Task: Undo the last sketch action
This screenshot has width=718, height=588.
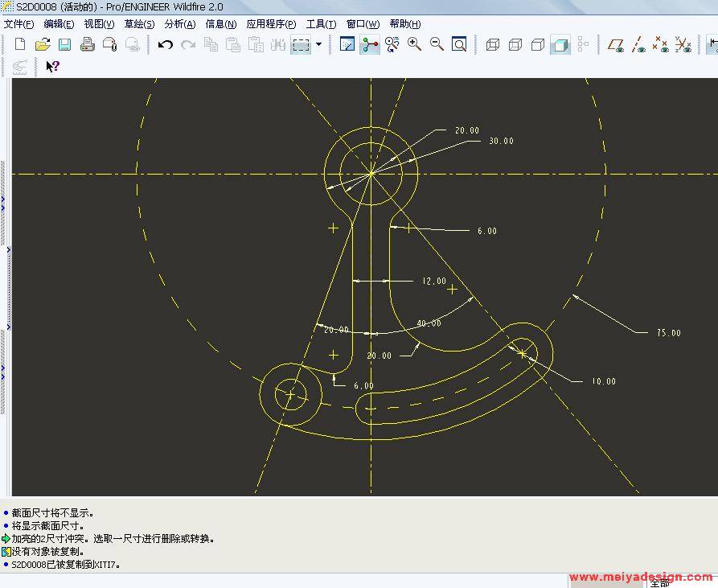Action: tap(166, 44)
